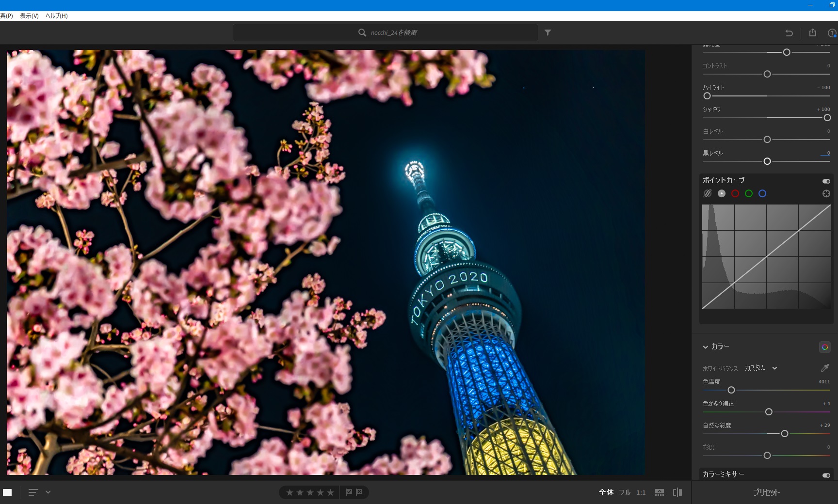Viewport: 838px width, 504px height.
Task: Set zoom to 全体 (fit)
Action: coord(606,492)
